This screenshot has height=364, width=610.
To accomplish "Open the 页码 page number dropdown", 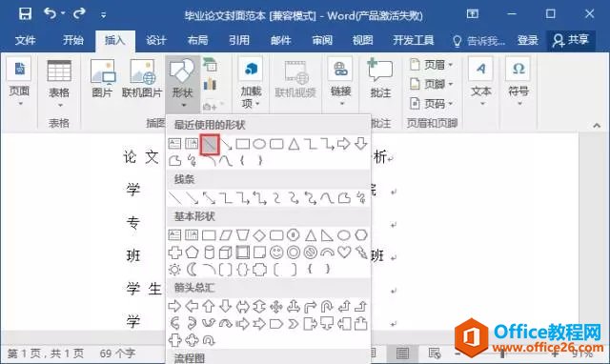I will 432,104.
